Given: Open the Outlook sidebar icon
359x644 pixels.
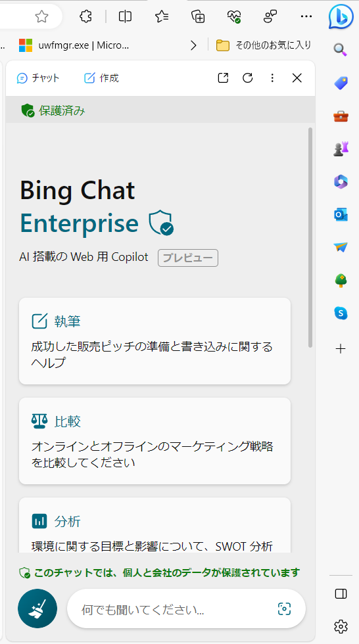Looking at the screenshot, I should pos(341,214).
